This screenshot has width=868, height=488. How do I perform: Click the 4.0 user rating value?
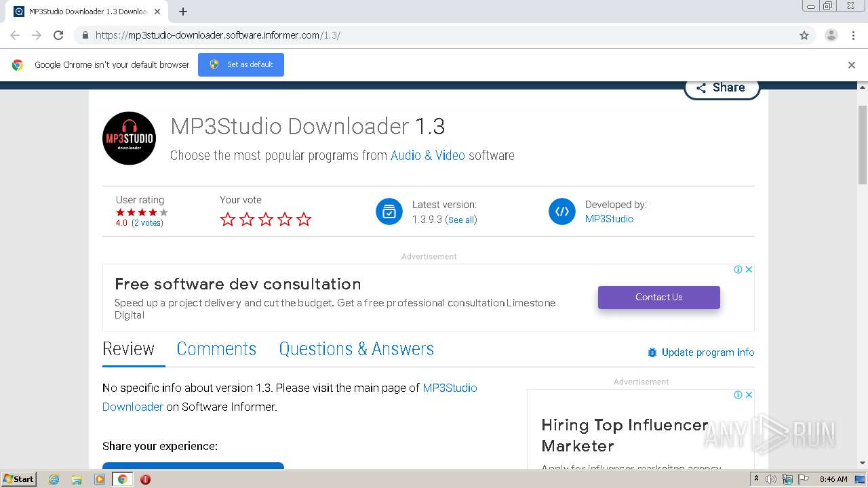[x=121, y=222]
